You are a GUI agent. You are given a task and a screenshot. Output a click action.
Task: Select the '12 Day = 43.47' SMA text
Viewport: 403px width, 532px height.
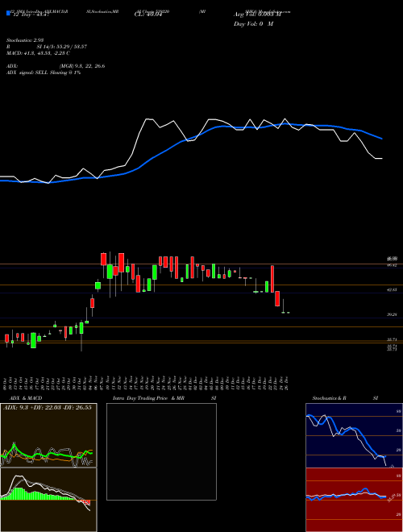[30, 15]
